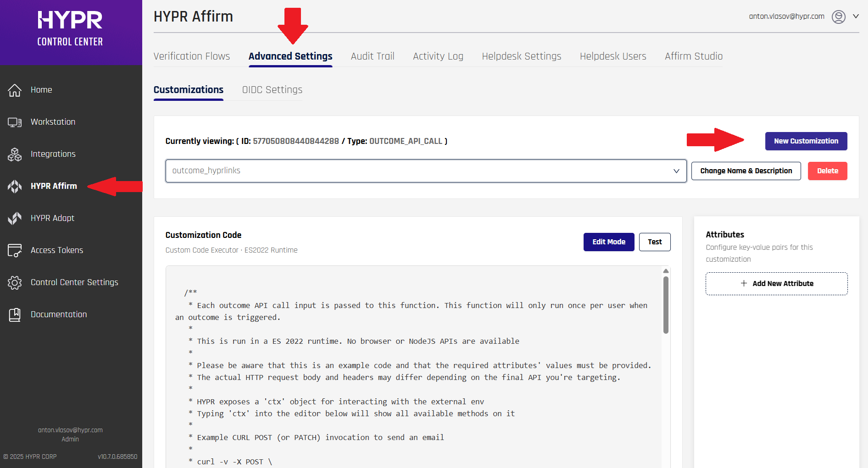Screen dimensions: 868x468
Task: Click the HYPR Affirm sidebar icon
Action: point(15,186)
